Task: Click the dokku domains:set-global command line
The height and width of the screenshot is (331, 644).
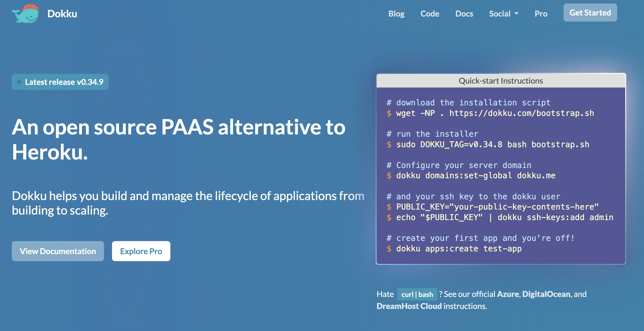Action: pos(471,176)
